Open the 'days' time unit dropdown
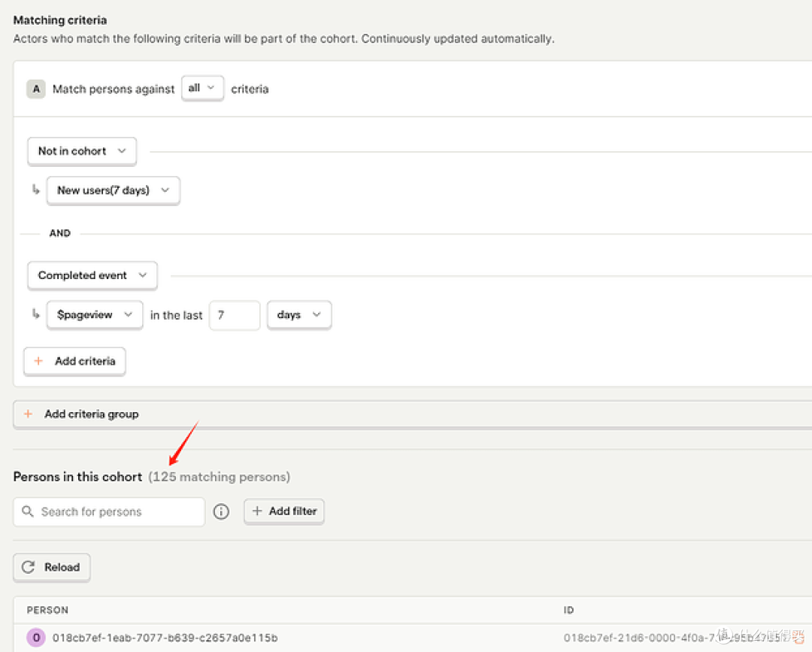Image resolution: width=812 pixels, height=652 pixels. tap(298, 315)
